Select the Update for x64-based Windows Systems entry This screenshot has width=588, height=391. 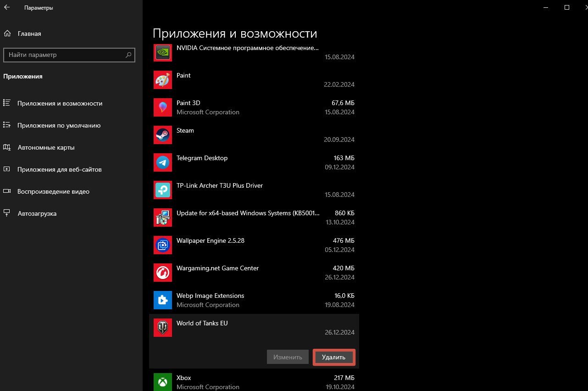pyautogui.click(x=254, y=218)
